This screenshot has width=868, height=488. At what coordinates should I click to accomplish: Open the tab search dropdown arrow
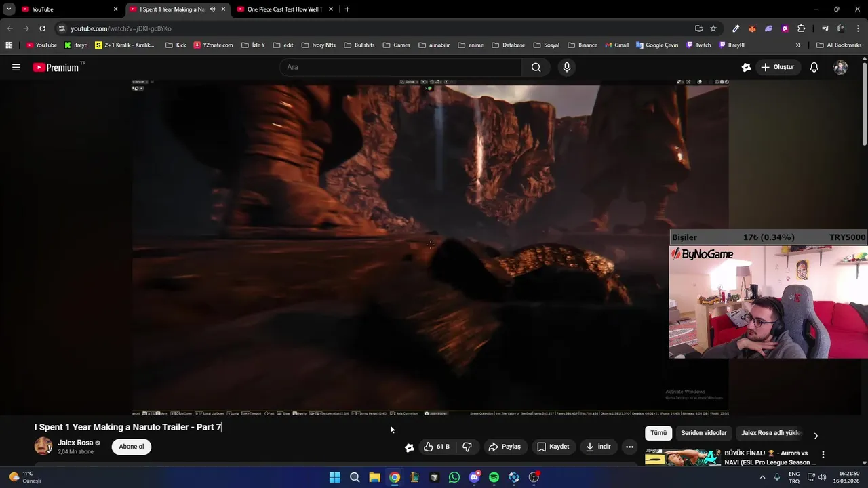pos(9,9)
